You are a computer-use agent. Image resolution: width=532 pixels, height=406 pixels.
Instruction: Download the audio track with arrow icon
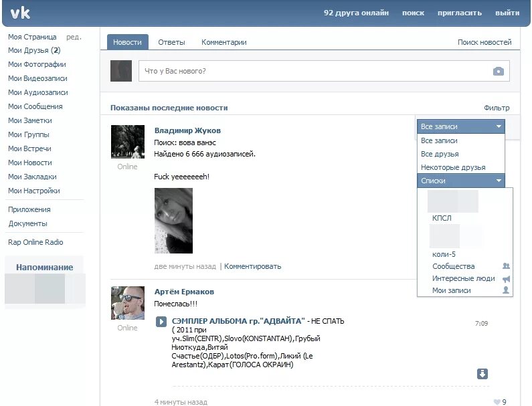point(482,374)
